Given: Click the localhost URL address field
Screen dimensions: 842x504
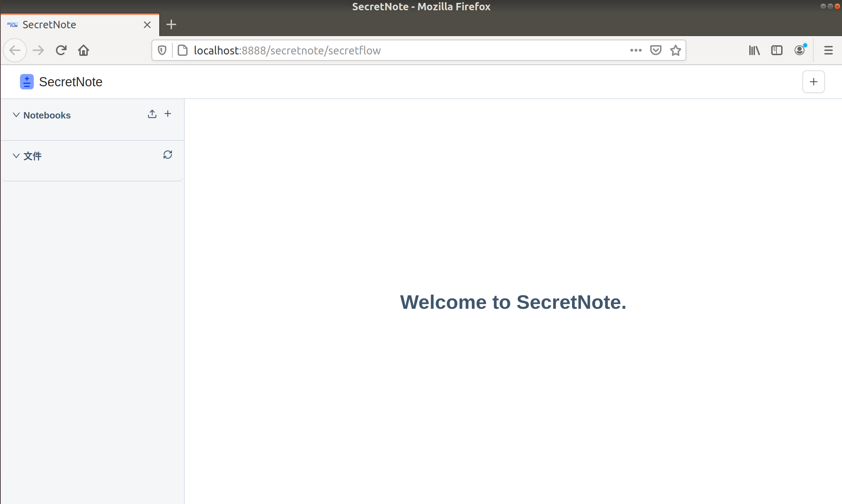Looking at the screenshot, I should pos(389,50).
